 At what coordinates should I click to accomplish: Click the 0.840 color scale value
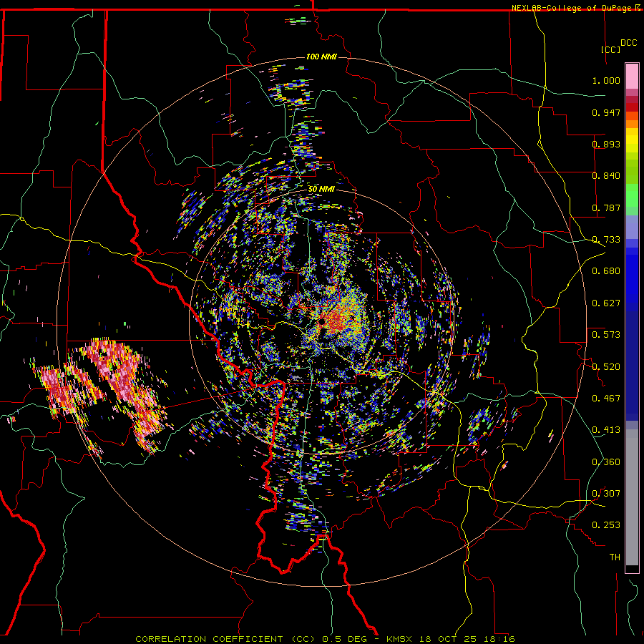coord(606,176)
